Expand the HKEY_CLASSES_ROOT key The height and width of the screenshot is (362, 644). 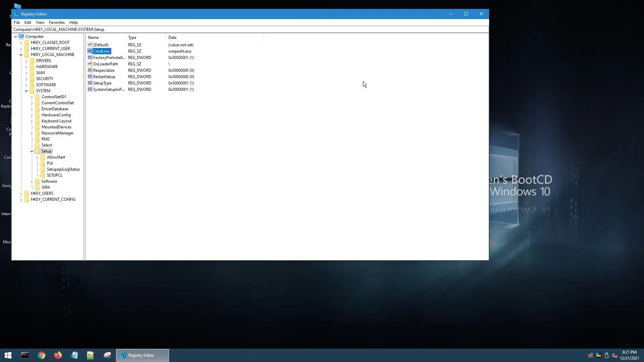21,43
